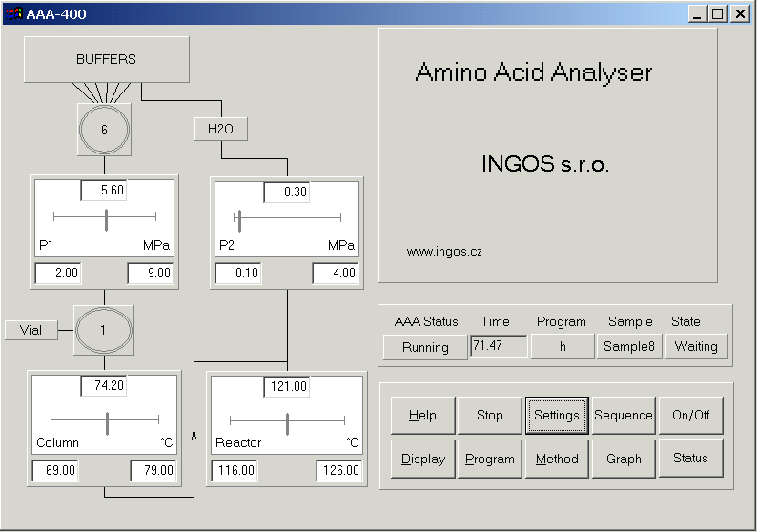Select Reactor lower limit field 116.00
Image resolution: width=757 pixels, height=532 pixels.
click(x=235, y=470)
